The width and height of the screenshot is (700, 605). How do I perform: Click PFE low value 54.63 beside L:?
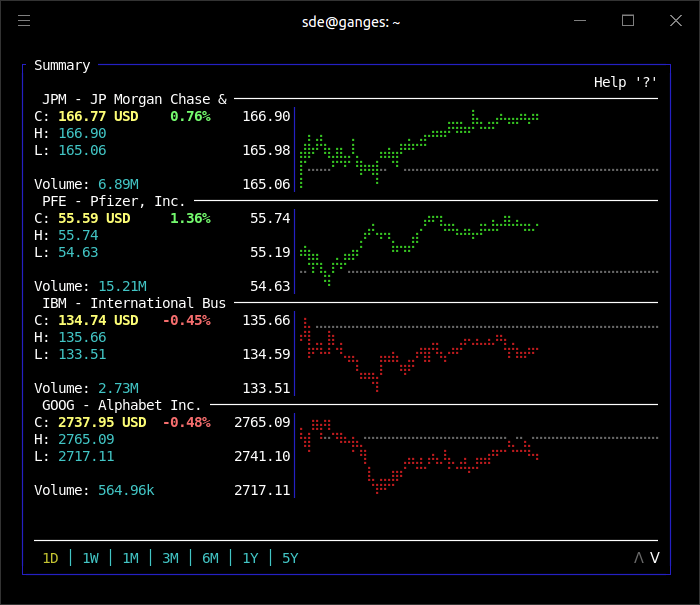click(x=78, y=252)
